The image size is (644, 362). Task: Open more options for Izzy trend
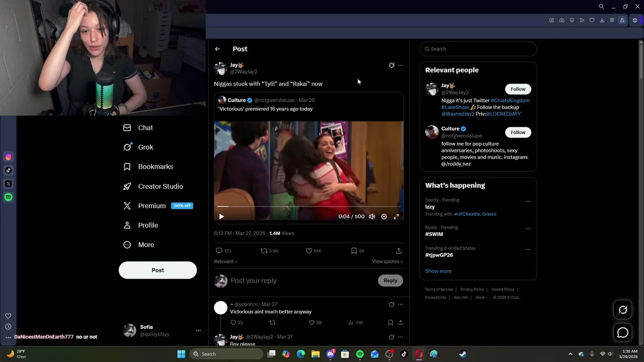pyautogui.click(x=528, y=201)
